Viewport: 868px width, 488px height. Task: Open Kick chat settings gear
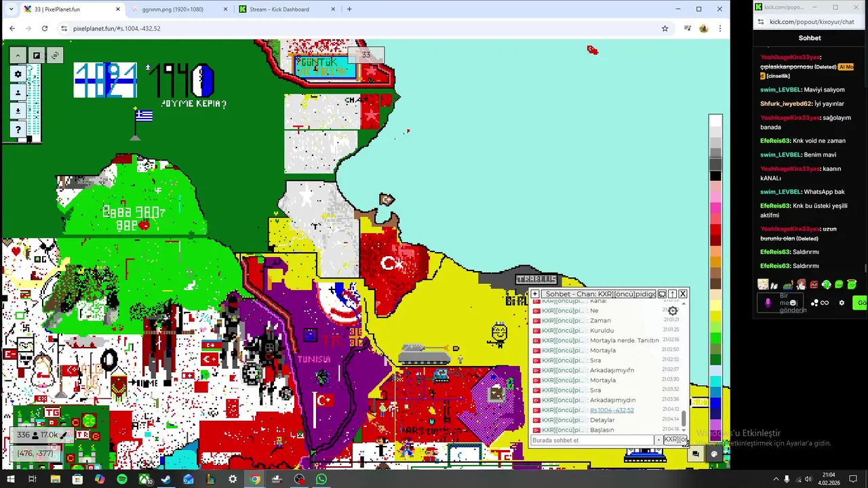point(842,303)
